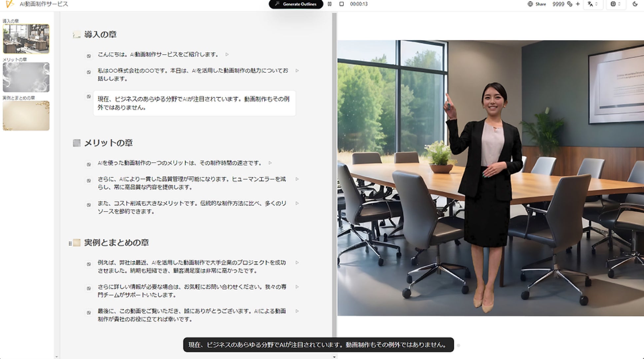The image size is (644, 359).
Task: Click the Generate Outlines button
Action: pyautogui.click(x=296, y=4)
